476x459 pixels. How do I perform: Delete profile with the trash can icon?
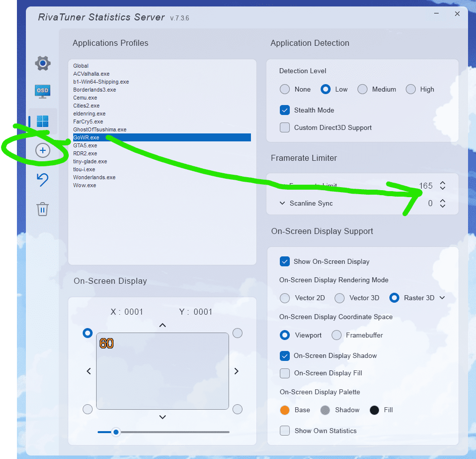click(x=42, y=209)
